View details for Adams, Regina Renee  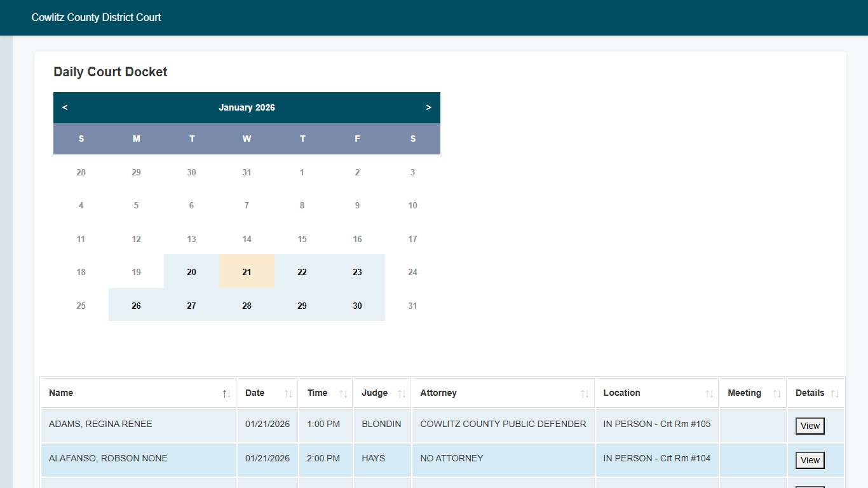(810, 426)
